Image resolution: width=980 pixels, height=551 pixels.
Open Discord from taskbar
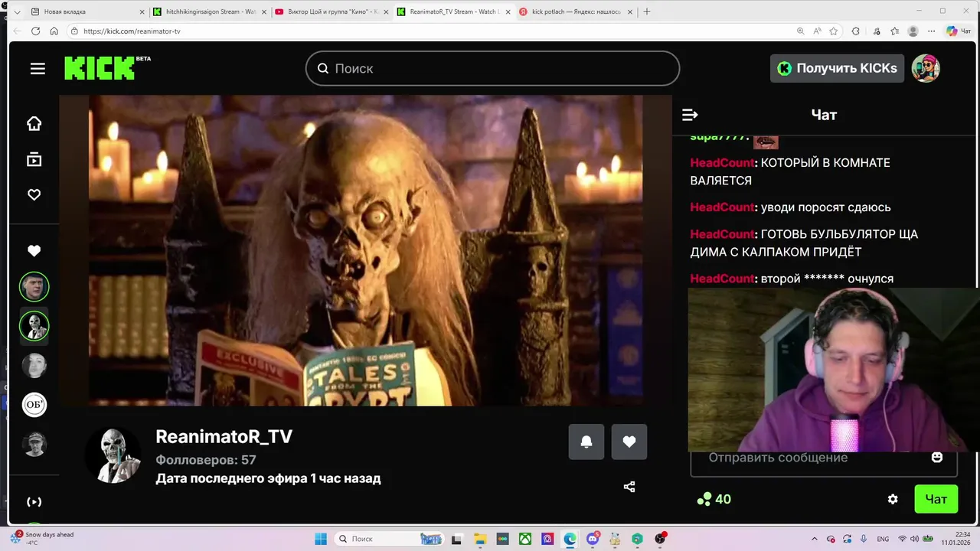click(x=593, y=539)
